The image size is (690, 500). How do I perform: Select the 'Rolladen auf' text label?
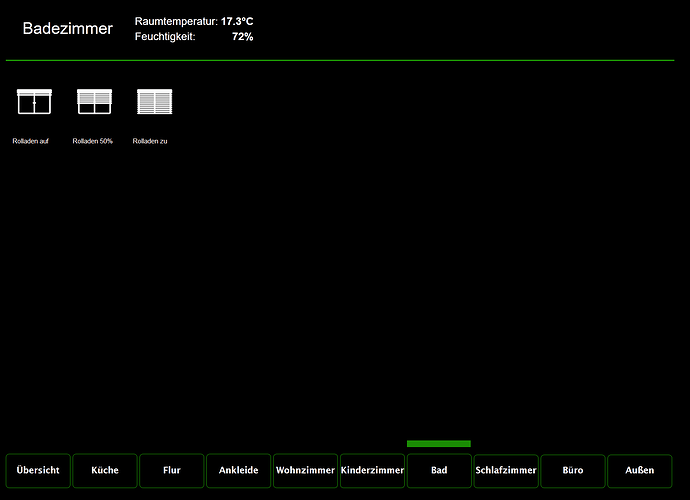point(30,141)
